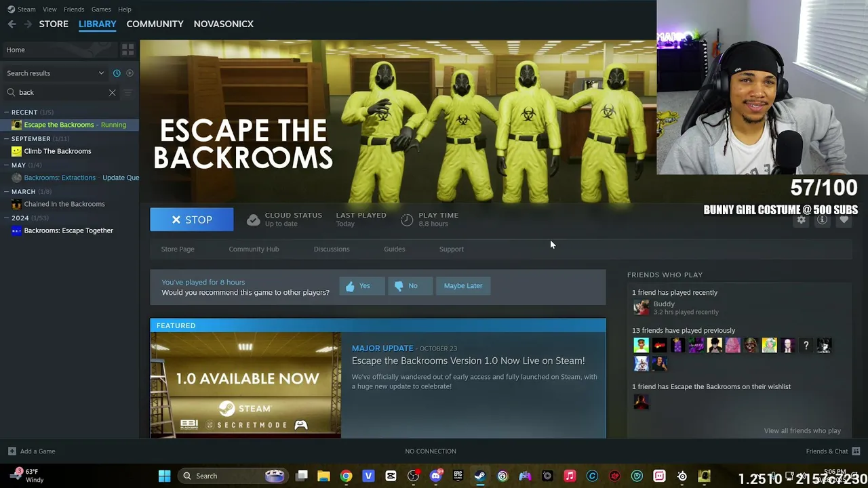868x488 pixels.
Task: Open the game info icon
Action: point(822,220)
